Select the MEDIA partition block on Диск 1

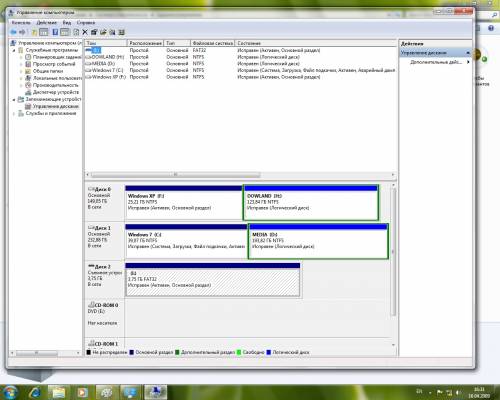click(x=318, y=241)
